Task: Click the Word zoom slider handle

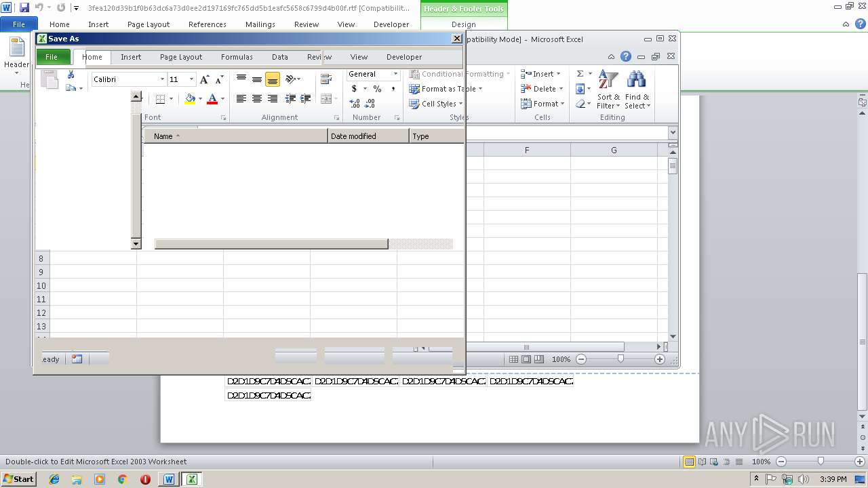Action: [x=821, y=462]
